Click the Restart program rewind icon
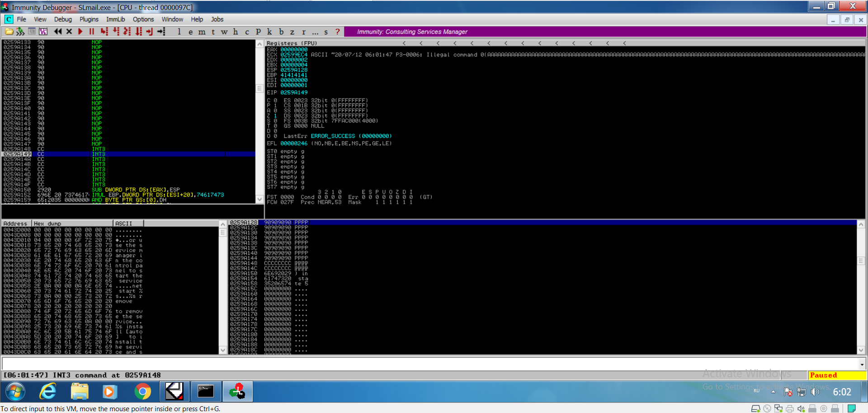This screenshot has width=868, height=413. click(58, 32)
